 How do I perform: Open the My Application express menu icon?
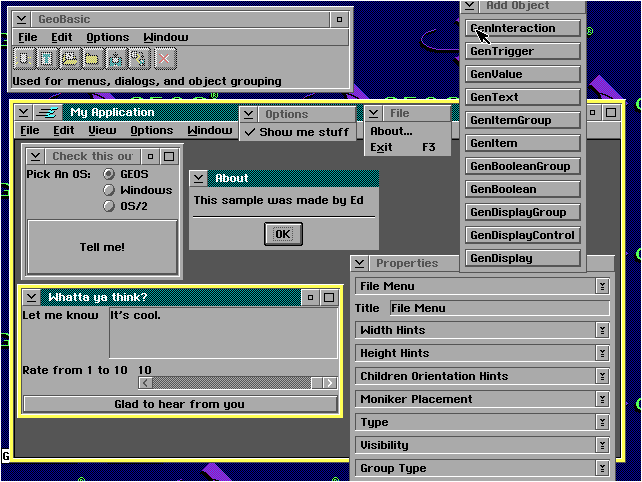point(47,112)
